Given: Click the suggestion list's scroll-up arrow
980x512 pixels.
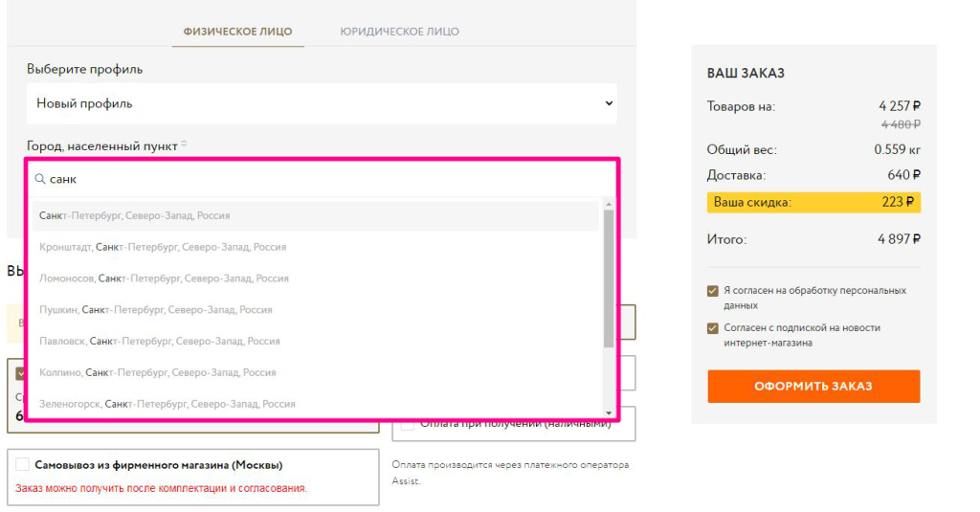Looking at the screenshot, I should click(609, 204).
